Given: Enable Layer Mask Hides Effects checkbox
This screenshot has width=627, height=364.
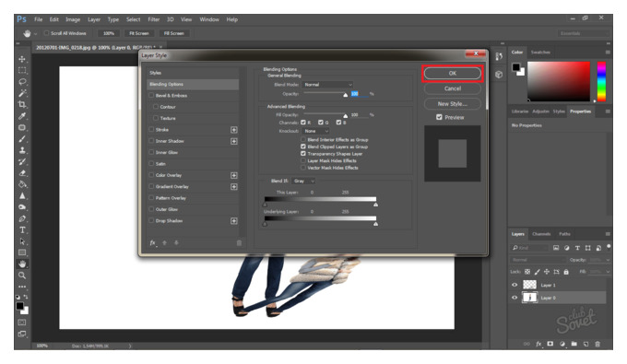Looking at the screenshot, I should point(303,160).
